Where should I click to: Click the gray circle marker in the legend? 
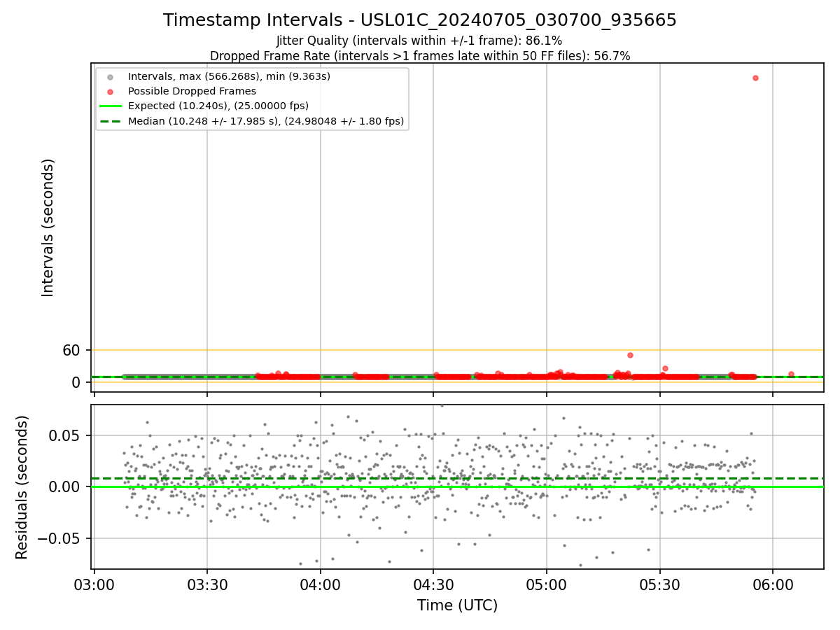pos(110,76)
